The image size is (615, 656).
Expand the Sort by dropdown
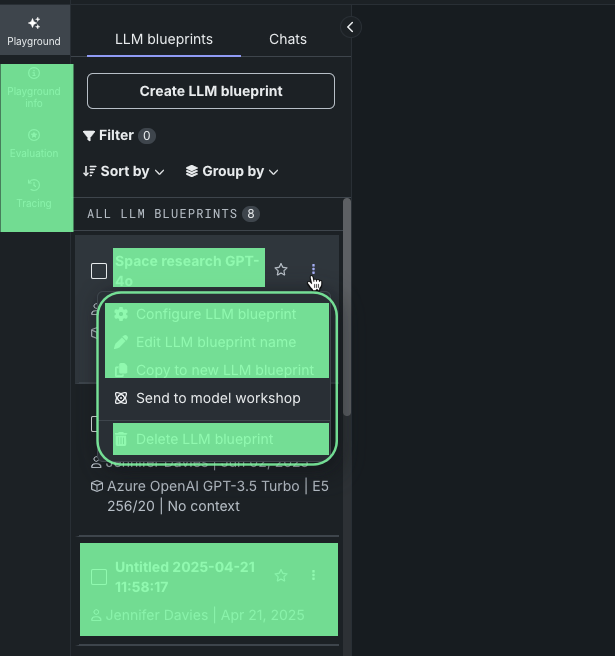pos(123,172)
